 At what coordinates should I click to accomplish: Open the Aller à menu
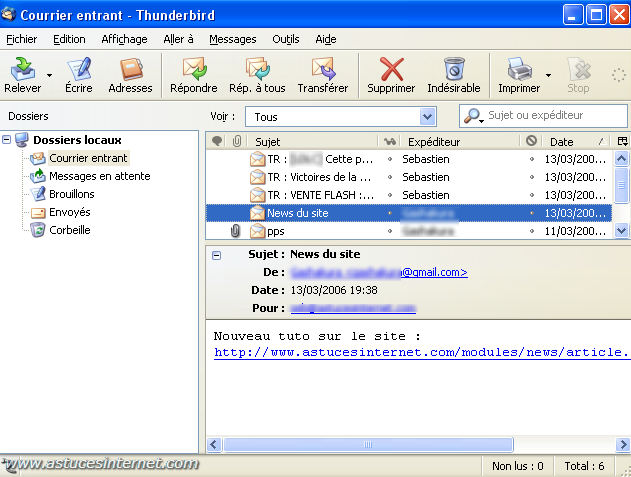178,39
